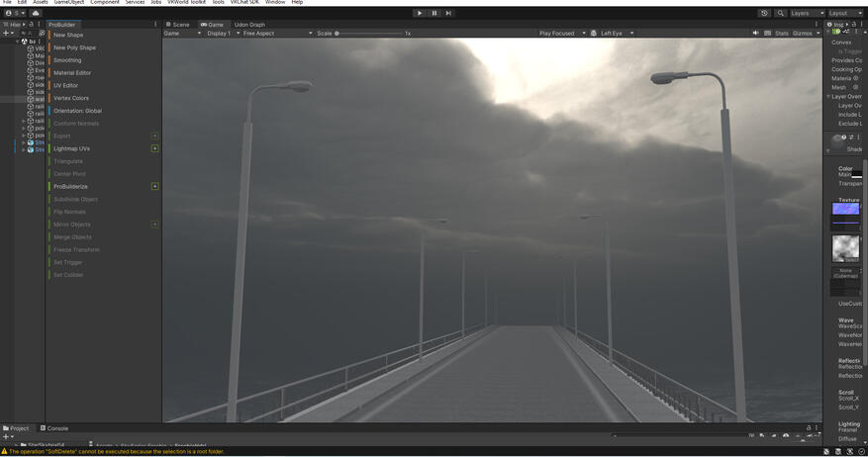
Task: Toggle the Stats overlay
Action: tap(781, 34)
